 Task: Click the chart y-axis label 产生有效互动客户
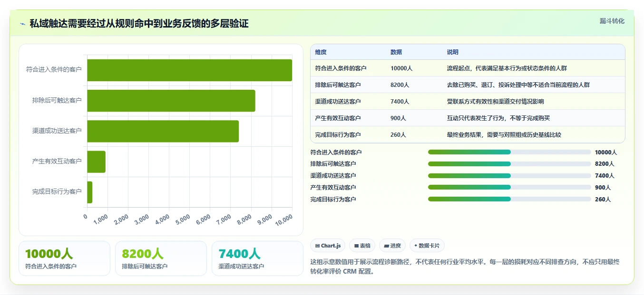click(57, 162)
